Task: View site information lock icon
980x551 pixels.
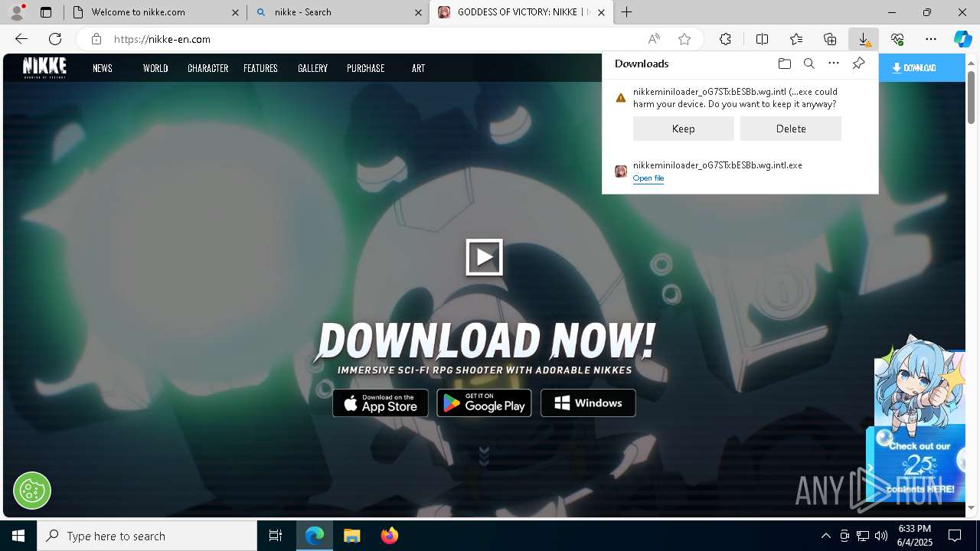Action: point(96,39)
